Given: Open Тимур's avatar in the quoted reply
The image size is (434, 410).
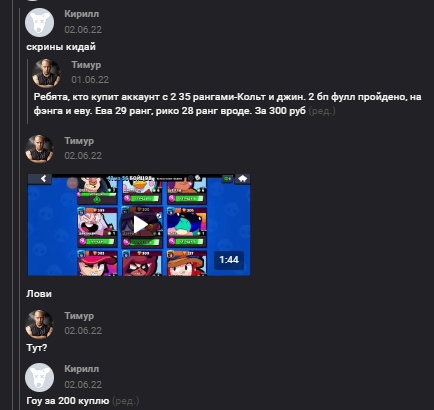Looking at the screenshot, I should [x=46, y=73].
